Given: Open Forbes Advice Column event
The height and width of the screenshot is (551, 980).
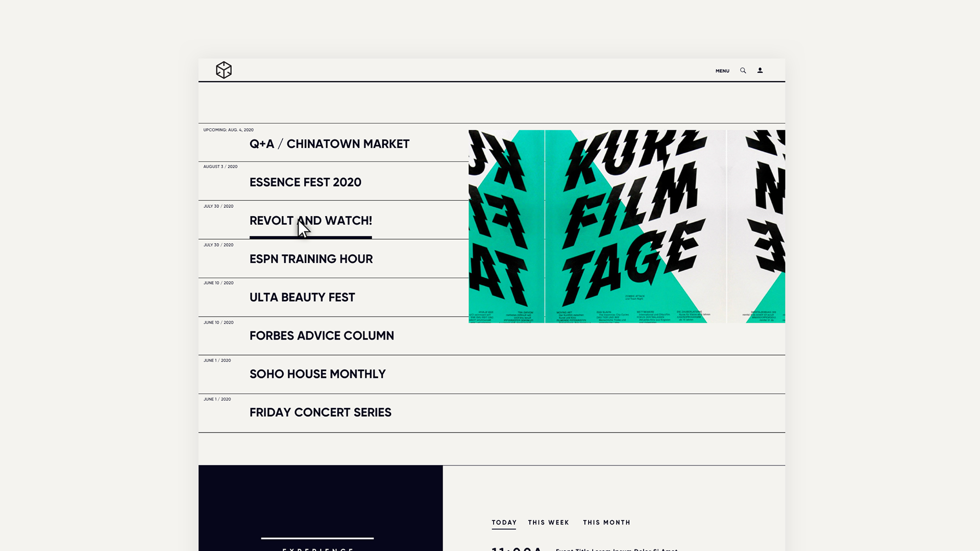Looking at the screenshot, I should coord(322,336).
